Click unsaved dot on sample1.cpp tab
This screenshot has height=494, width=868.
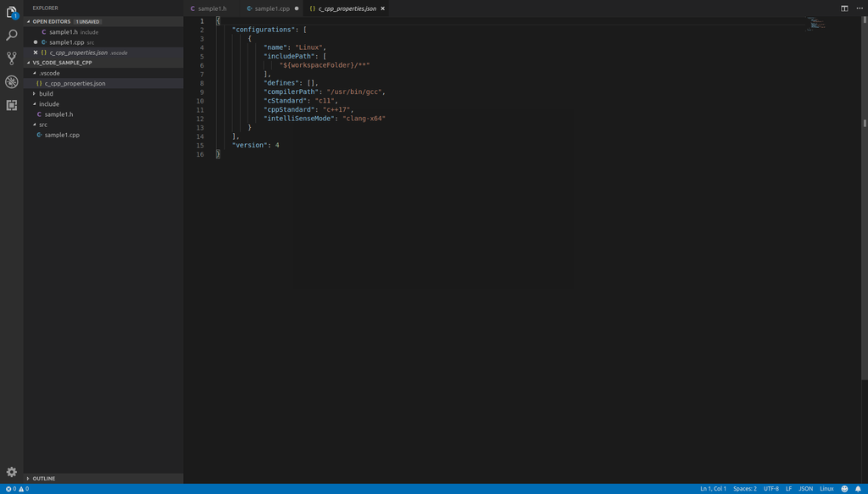point(297,8)
